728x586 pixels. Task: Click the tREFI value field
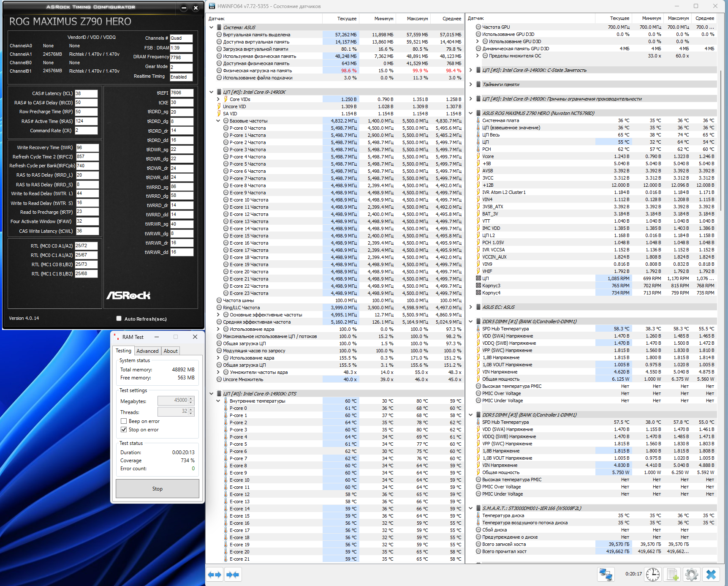pos(182,93)
